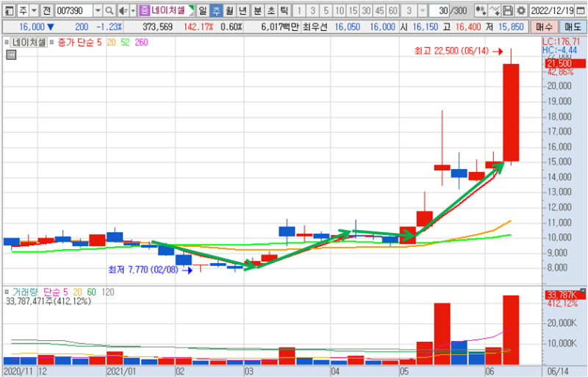Select the 10 interval button

pyautogui.click(x=340, y=10)
